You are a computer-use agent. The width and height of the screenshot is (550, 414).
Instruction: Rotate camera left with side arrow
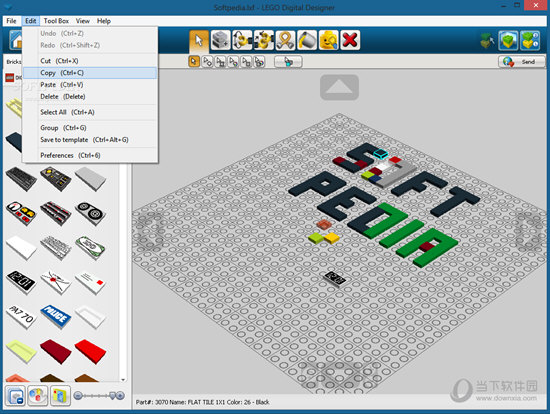(150, 232)
